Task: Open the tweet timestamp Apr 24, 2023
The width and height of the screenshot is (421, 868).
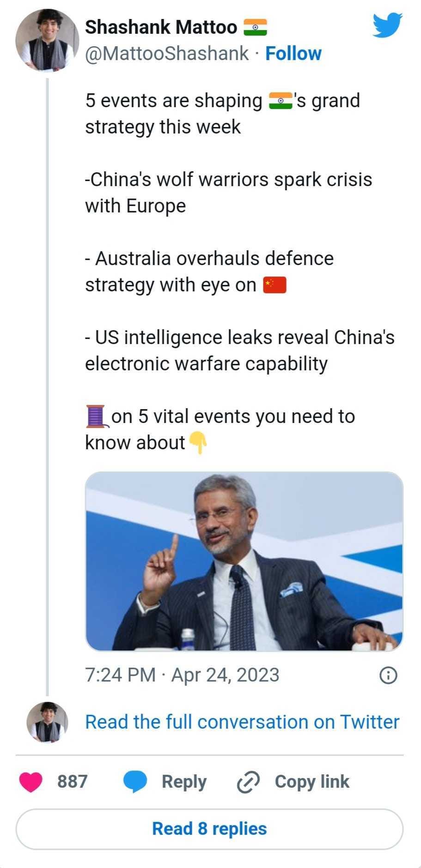Action: tap(182, 675)
